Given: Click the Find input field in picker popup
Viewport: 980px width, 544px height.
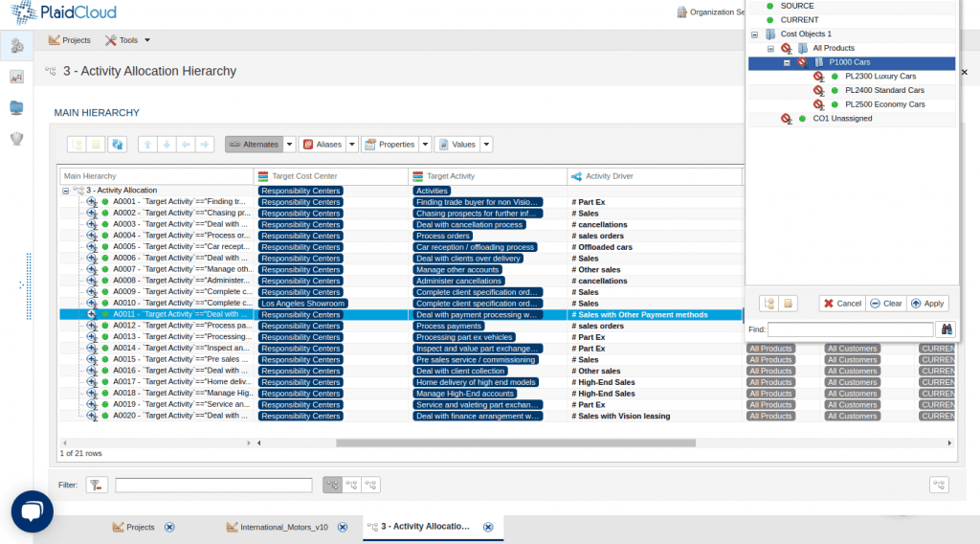Looking at the screenshot, I should point(850,329).
